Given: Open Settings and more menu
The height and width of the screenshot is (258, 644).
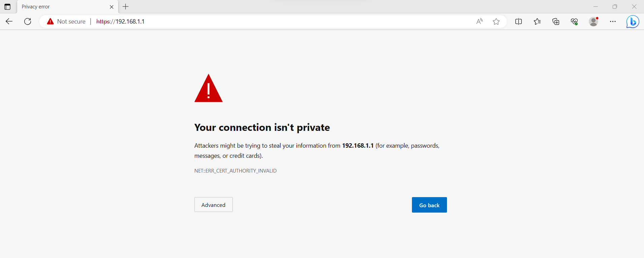Looking at the screenshot, I should tap(613, 22).
